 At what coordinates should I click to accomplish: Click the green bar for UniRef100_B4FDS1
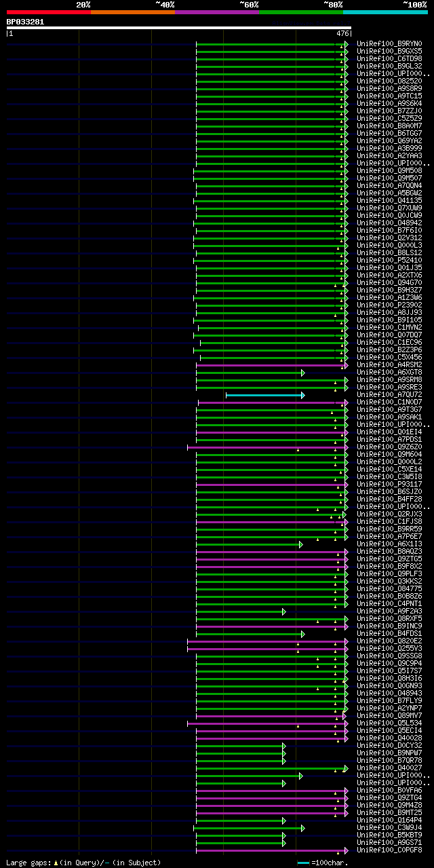tap(250, 634)
